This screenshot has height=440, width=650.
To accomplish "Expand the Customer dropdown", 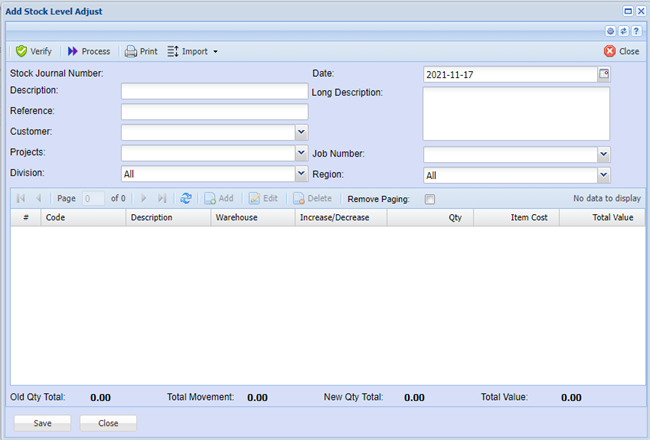I will tap(301, 131).
